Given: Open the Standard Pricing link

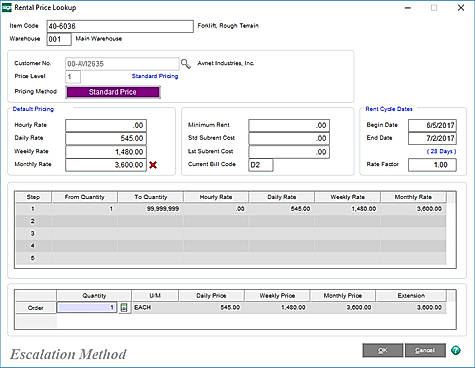Looking at the screenshot, I should [155, 76].
